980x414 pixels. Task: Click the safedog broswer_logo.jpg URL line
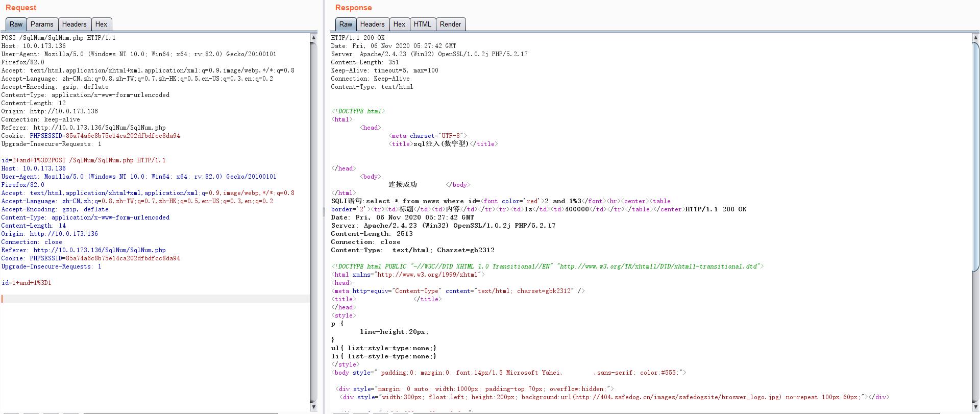[x=615, y=397]
